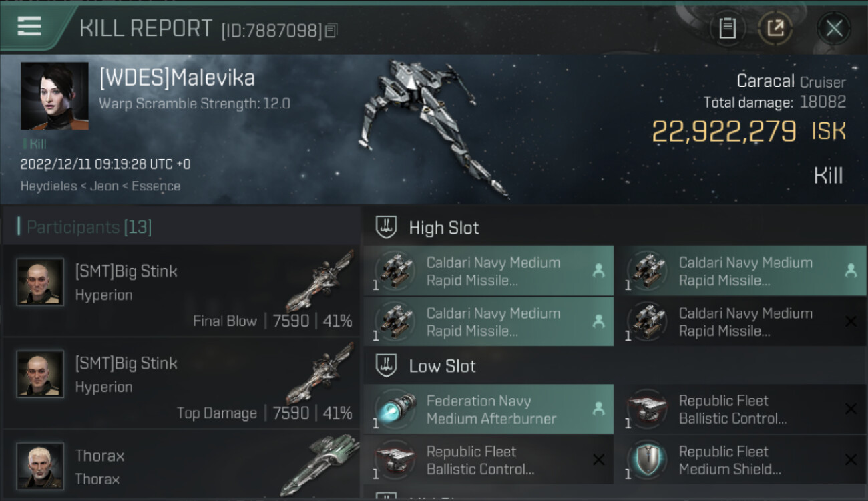Open the Top Damage Big Stink participant entry

coord(182,383)
